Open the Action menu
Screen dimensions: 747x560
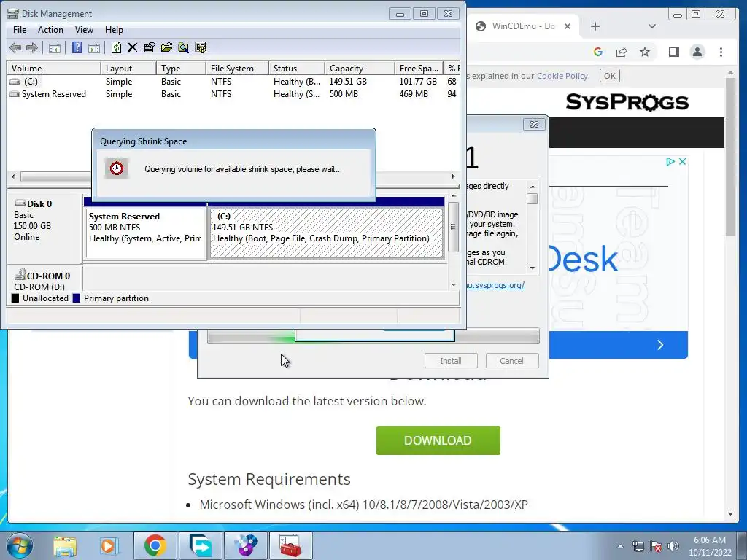(x=50, y=29)
